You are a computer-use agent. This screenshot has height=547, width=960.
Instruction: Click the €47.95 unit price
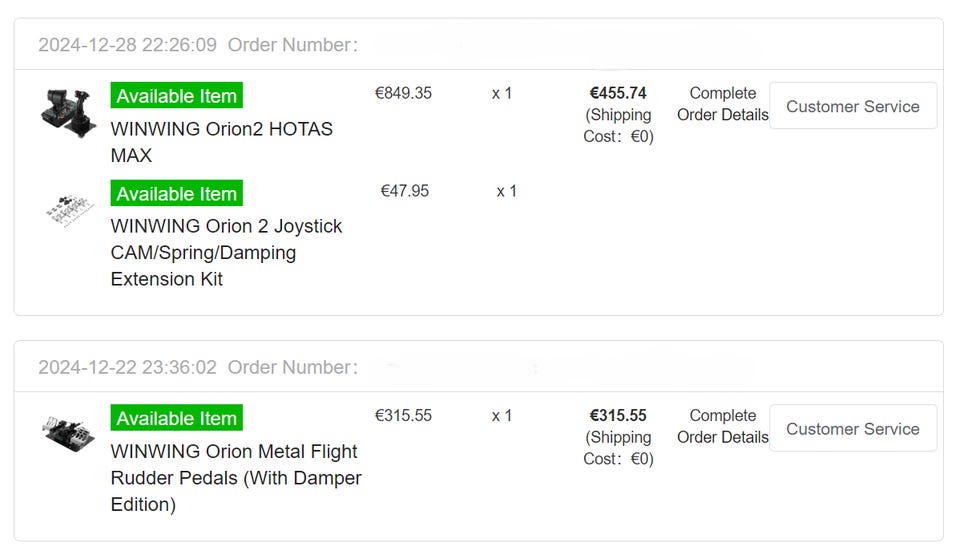tap(405, 191)
